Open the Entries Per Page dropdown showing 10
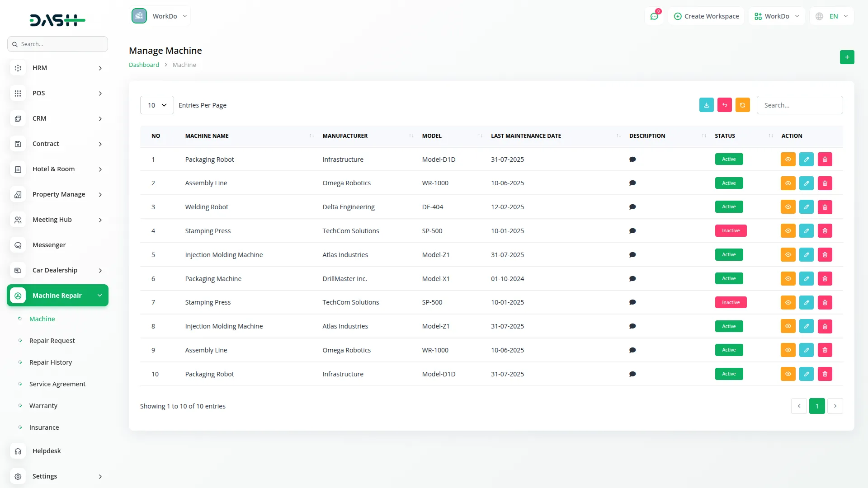This screenshot has width=868, height=488. 156,105
